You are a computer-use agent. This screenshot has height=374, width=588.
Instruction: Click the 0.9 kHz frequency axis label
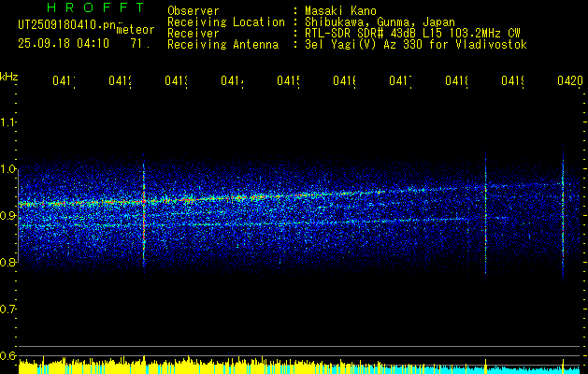tap(7, 216)
